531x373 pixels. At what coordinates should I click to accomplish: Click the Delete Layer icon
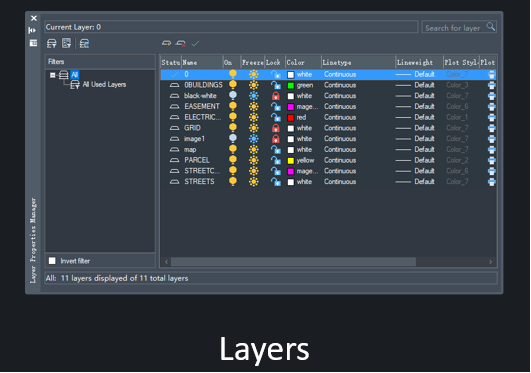coord(181,43)
